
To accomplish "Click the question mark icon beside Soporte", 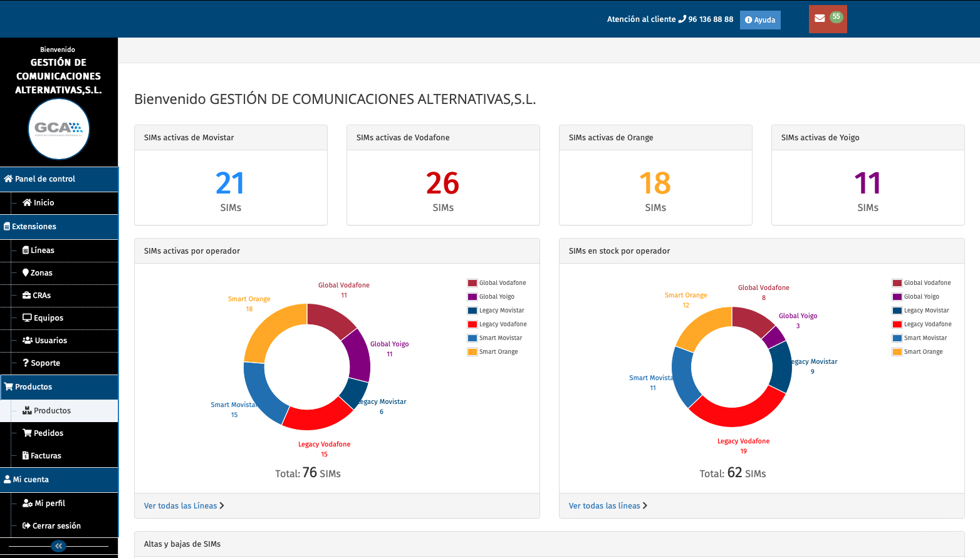I will pos(26,363).
